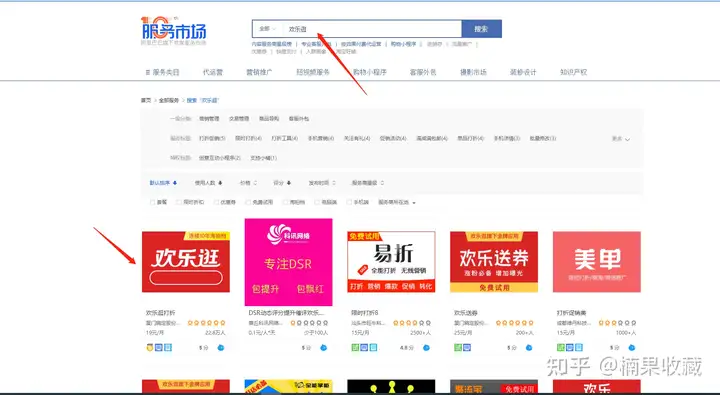The width and height of the screenshot is (720, 395).
Task: Open the 服务类目 menu
Action: [x=162, y=72]
